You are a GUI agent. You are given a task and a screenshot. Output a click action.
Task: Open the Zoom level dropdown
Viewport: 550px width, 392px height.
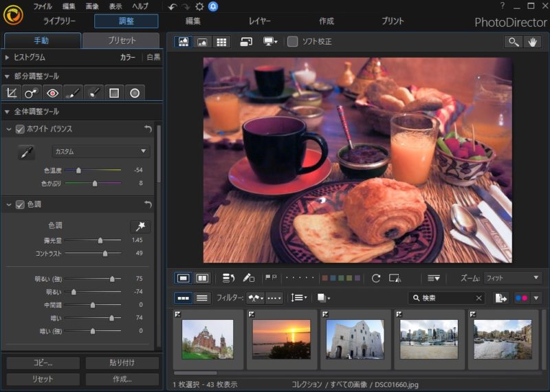click(x=512, y=278)
